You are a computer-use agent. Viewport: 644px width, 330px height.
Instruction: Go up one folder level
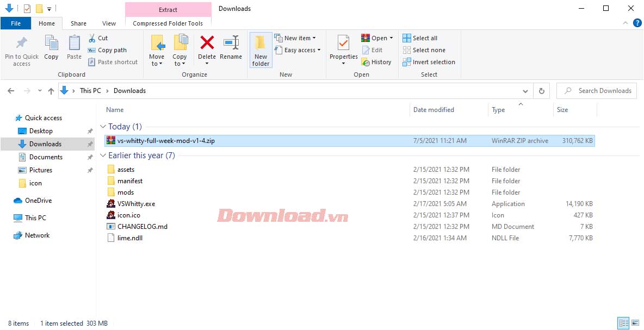[x=51, y=91]
